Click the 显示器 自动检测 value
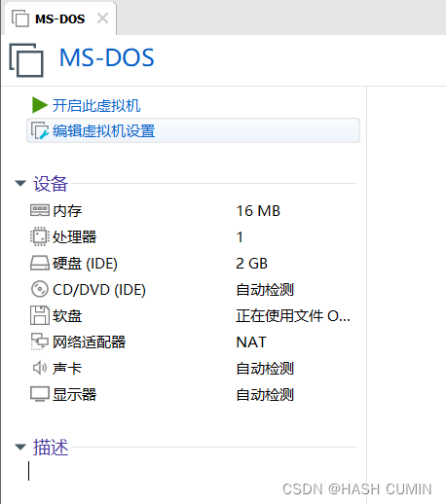The width and height of the screenshot is (446, 504). pyautogui.click(x=265, y=394)
